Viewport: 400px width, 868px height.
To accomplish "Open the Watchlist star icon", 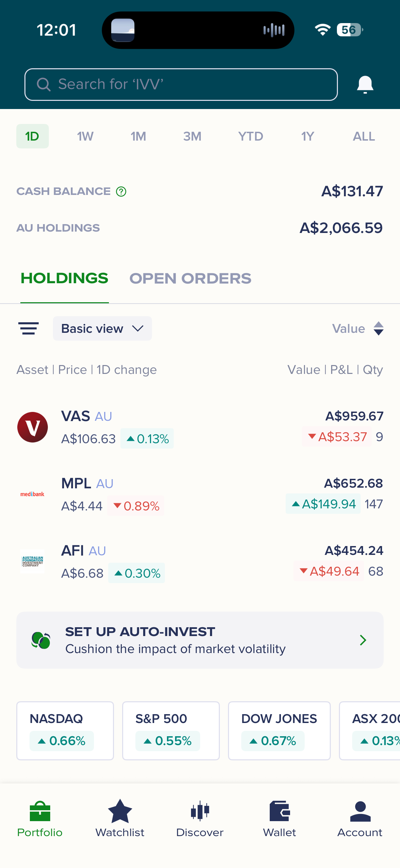I will click(120, 811).
